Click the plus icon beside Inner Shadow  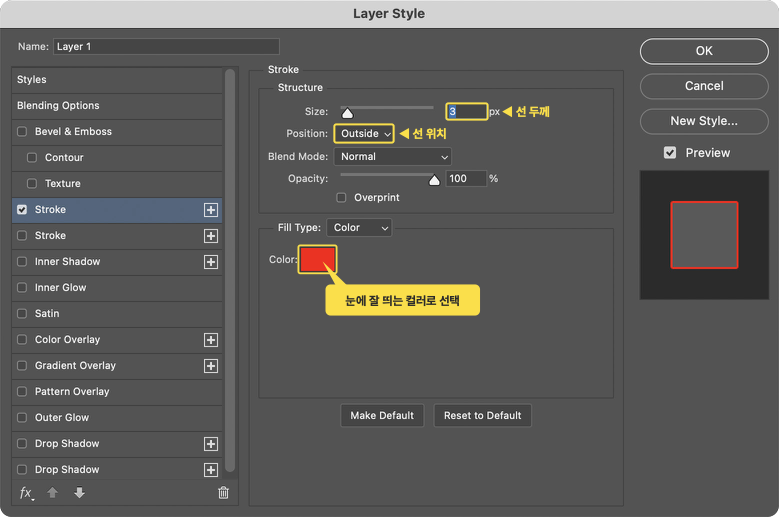click(211, 262)
